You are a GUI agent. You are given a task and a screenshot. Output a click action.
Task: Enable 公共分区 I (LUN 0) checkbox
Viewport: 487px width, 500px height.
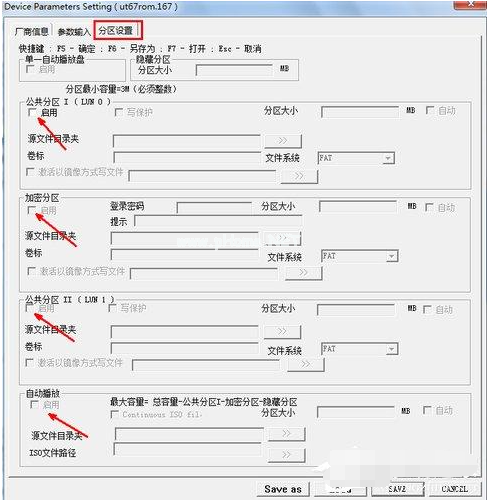(32, 112)
